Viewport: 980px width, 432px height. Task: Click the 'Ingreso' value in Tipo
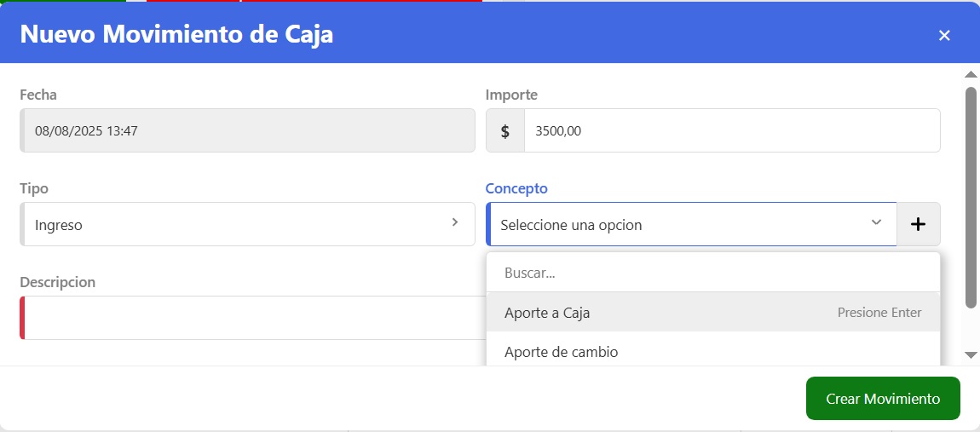click(59, 226)
